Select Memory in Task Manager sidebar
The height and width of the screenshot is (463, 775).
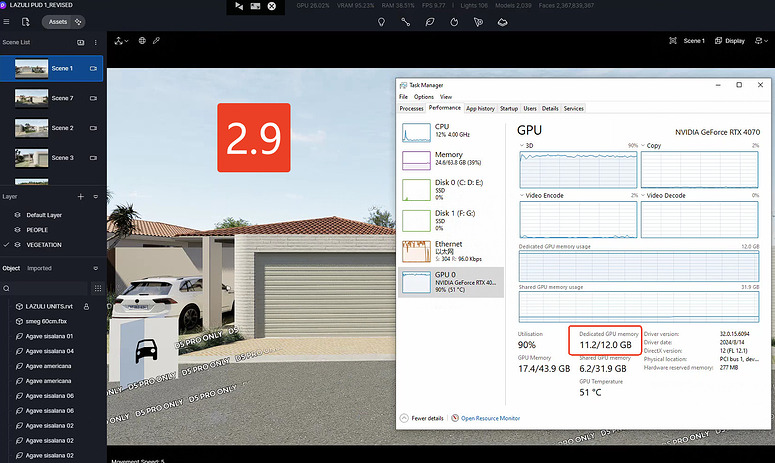[x=451, y=159]
